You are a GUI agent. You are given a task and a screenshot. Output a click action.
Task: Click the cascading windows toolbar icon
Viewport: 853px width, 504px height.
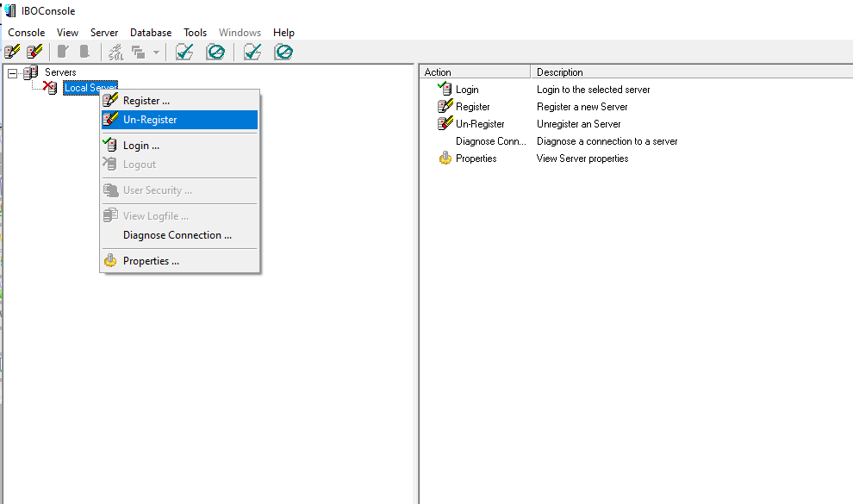pos(138,53)
